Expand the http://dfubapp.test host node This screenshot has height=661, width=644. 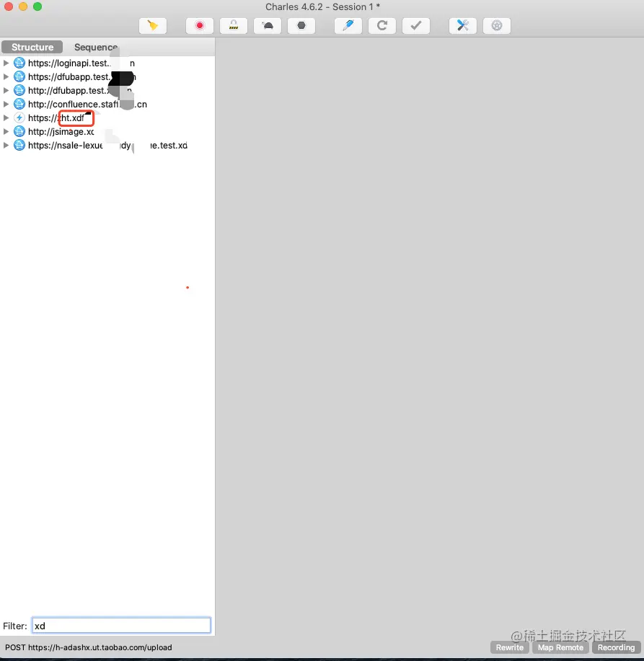click(6, 91)
